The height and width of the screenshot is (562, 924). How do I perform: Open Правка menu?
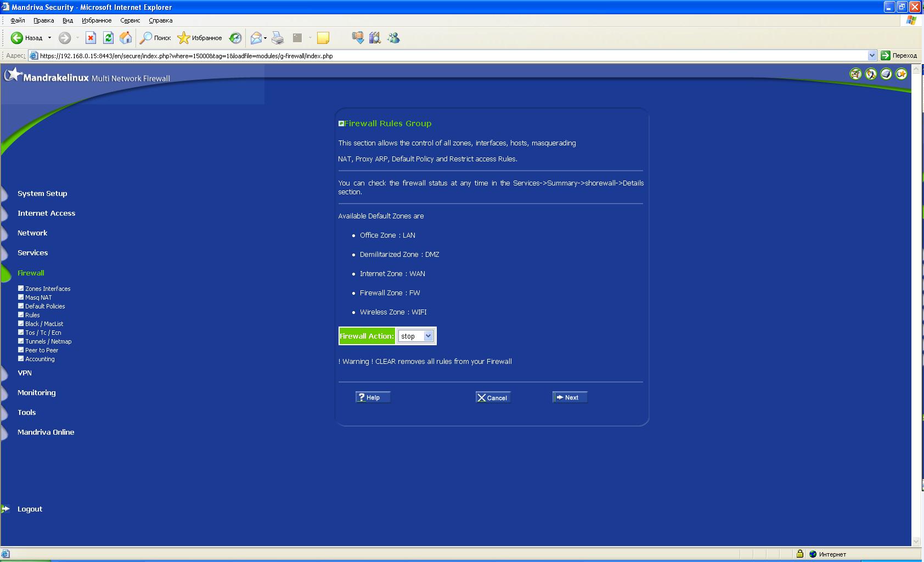(x=43, y=20)
